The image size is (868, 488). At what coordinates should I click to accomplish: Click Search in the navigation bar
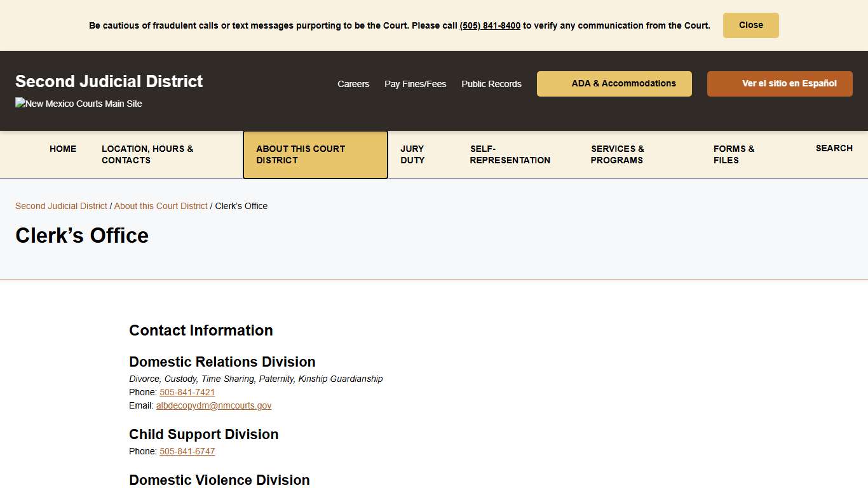click(834, 148)
